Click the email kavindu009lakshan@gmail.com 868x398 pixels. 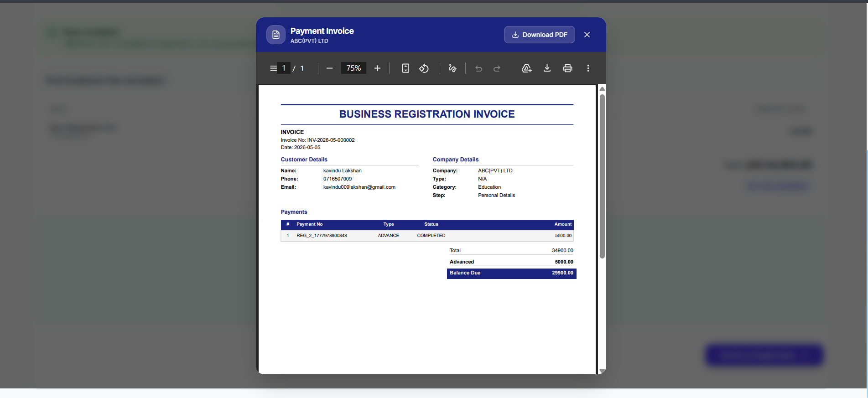359,187
